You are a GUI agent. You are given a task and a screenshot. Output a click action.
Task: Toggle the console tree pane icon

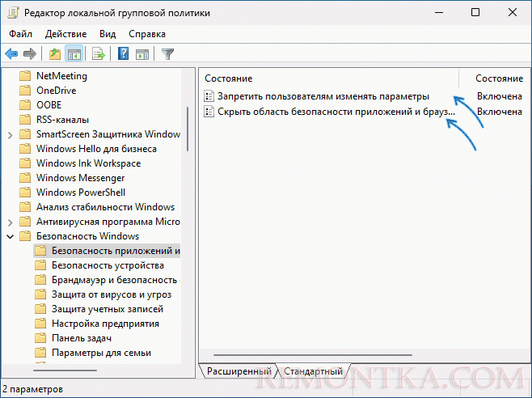[x=74, y=53]
